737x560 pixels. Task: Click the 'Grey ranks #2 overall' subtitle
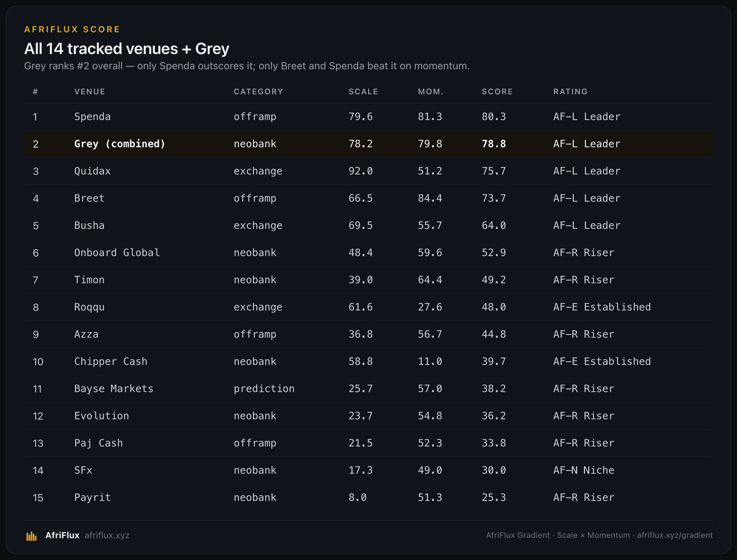[x=247, y=66]
